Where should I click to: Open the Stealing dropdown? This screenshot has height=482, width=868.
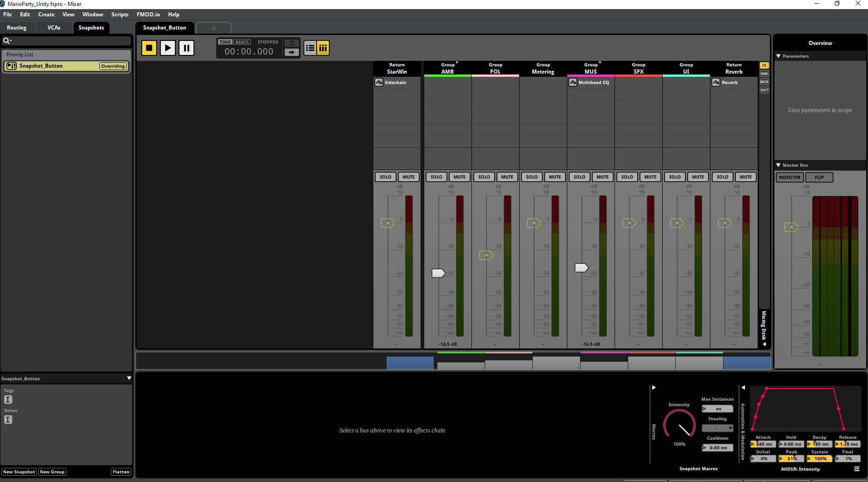pos(718,428)
